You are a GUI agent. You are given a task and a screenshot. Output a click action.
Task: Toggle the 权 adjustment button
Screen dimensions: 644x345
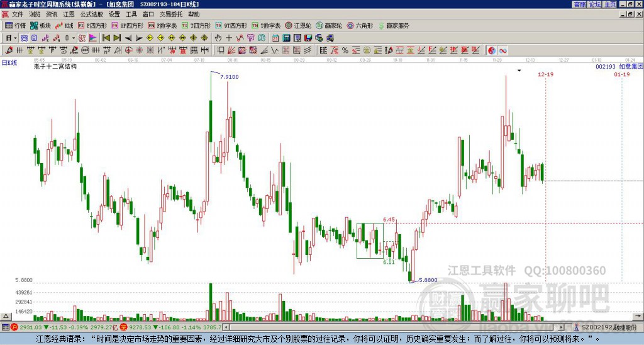point(82,38)
